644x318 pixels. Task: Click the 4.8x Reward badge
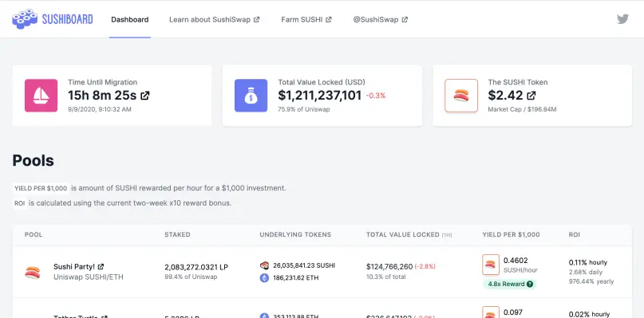(510, 284)
